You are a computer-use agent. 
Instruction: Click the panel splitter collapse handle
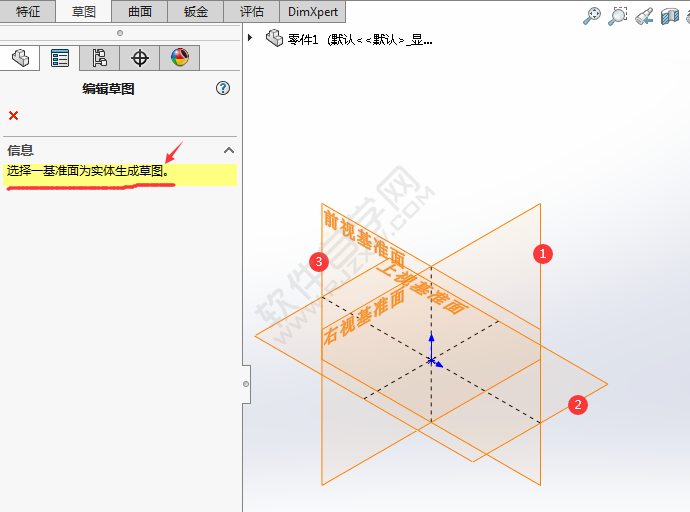[246, 384]
